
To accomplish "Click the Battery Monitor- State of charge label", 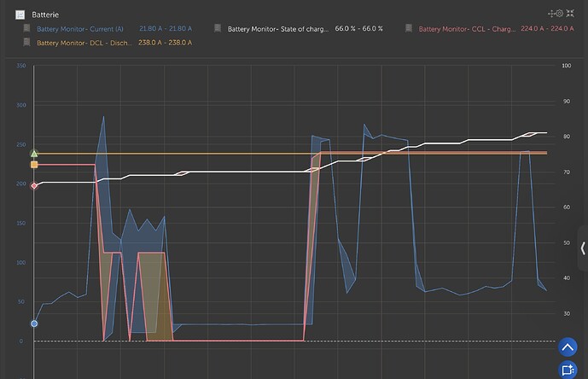I will pyautogui.click(x=278, y=29).
